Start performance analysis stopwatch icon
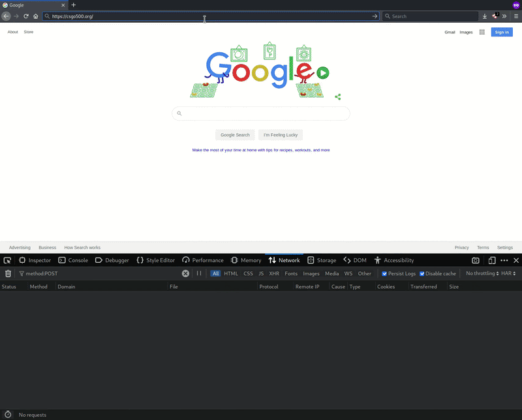This screenshot has height=420, width=522. click(x=8, y=414)
